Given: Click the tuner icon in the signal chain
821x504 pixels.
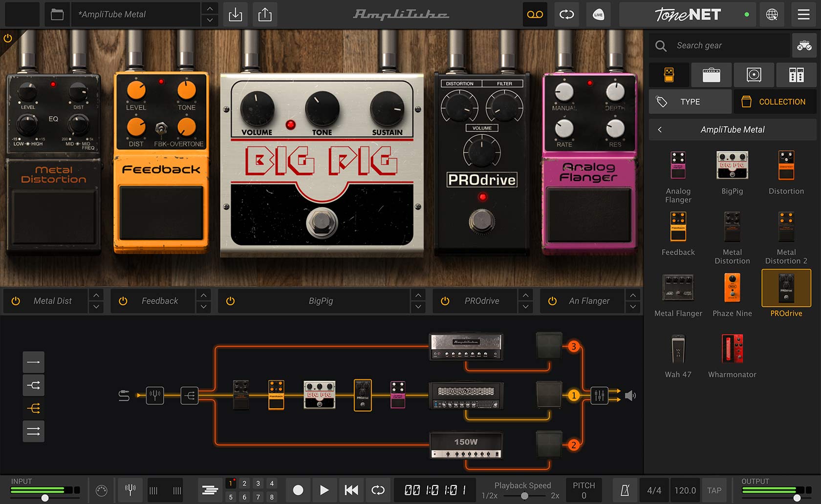Looking at the screenshot, I should tap(155, 395).
